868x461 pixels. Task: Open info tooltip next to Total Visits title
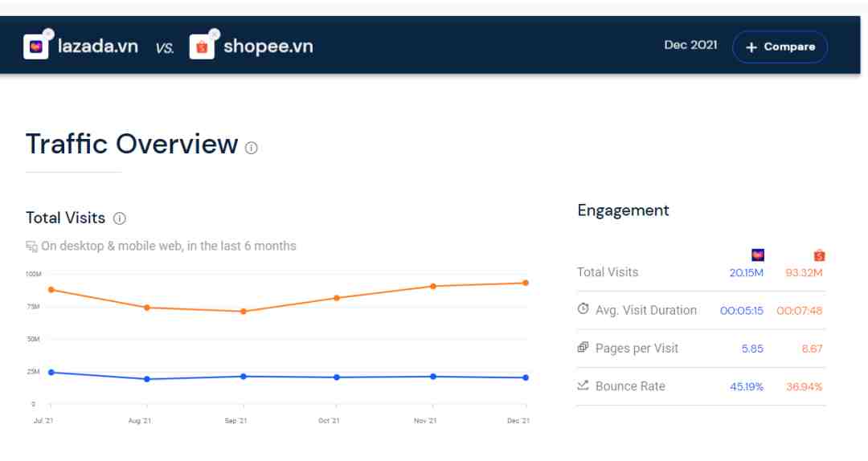(120, 218)
